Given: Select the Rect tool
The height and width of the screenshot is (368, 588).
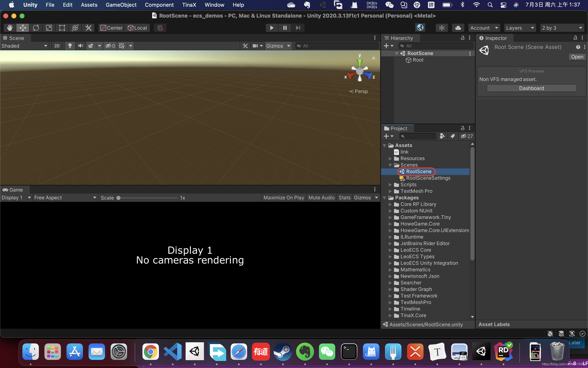Looking at the screenshot, I should [62, 28].
